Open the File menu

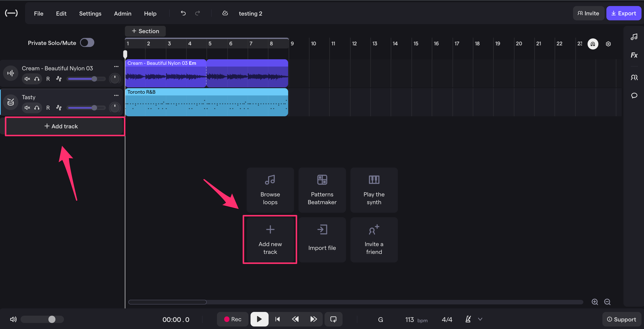coord(39,14)
